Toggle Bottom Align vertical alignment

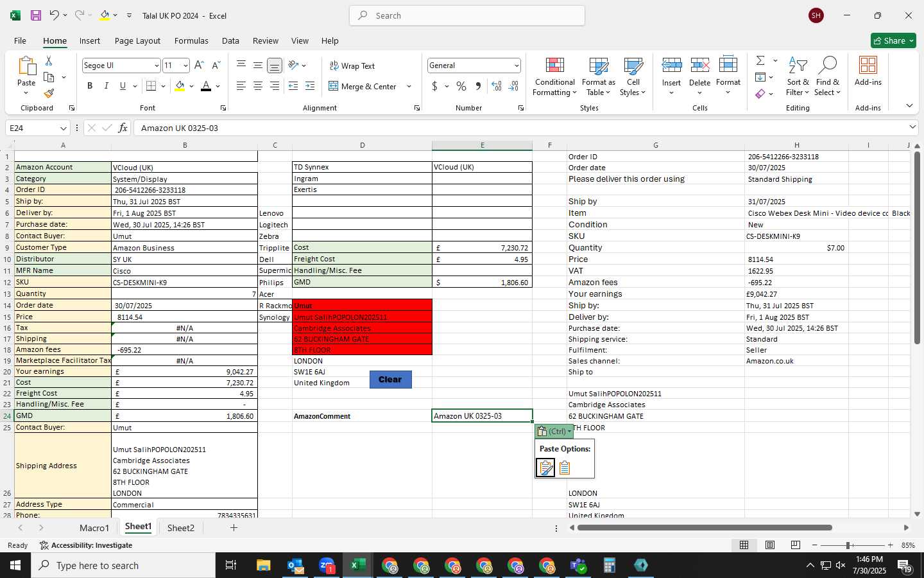pos(274,66)
